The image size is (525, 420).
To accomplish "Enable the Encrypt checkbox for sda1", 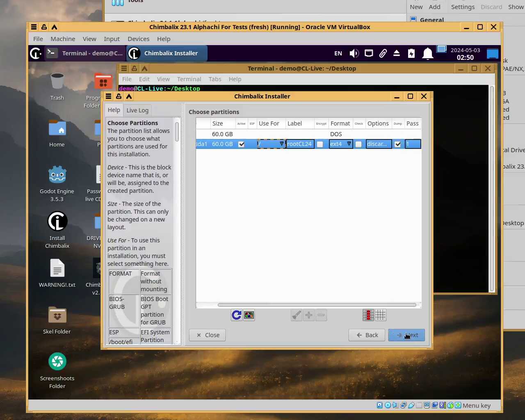I will coord(320,144).
